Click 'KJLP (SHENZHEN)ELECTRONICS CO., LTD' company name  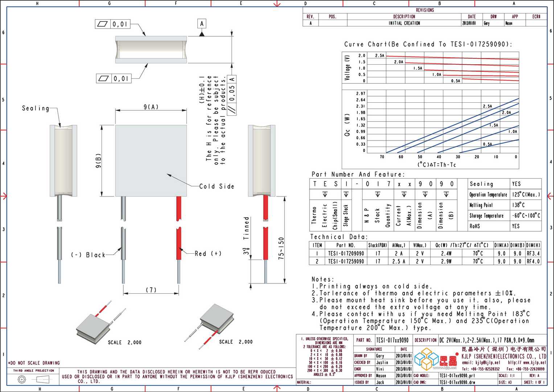tap(504, 356)
